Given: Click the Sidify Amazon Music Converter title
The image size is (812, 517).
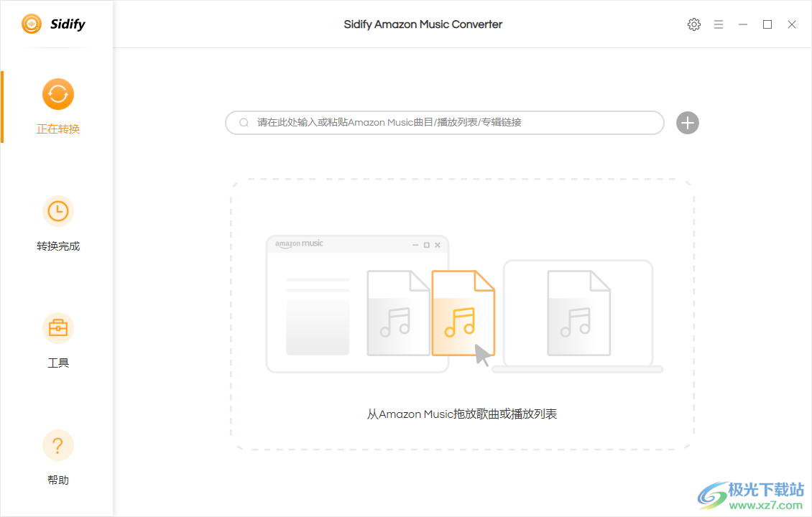Looking at the screenshot, I should [x=423, y=24].
